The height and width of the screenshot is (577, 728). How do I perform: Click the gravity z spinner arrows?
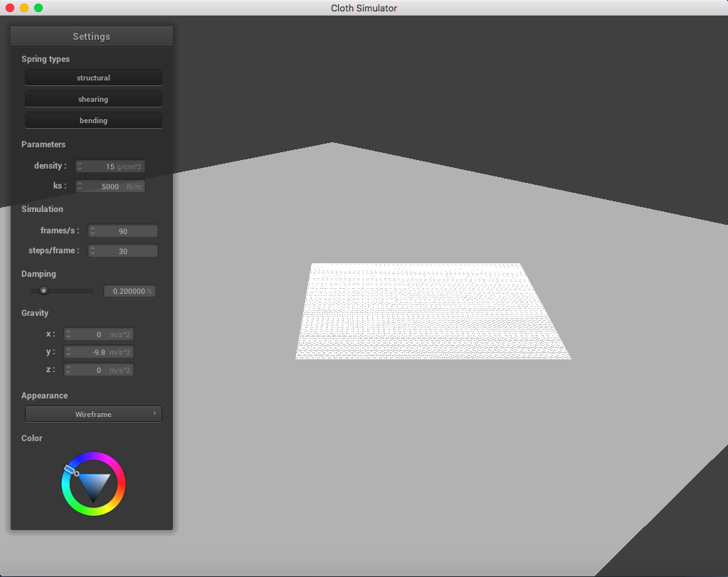(69, 369)
